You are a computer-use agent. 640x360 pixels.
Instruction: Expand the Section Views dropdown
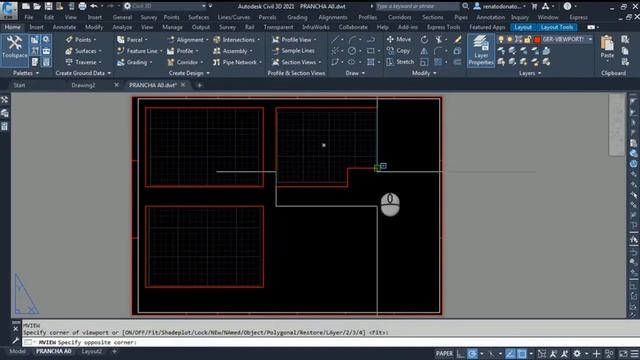click(x=296, y=62)
